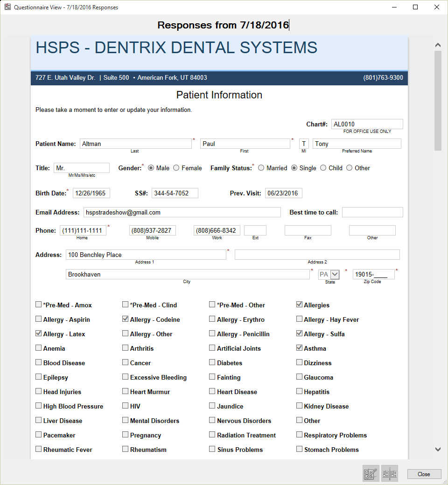Click the Questionnaire View title bar icon

(7, 7)
